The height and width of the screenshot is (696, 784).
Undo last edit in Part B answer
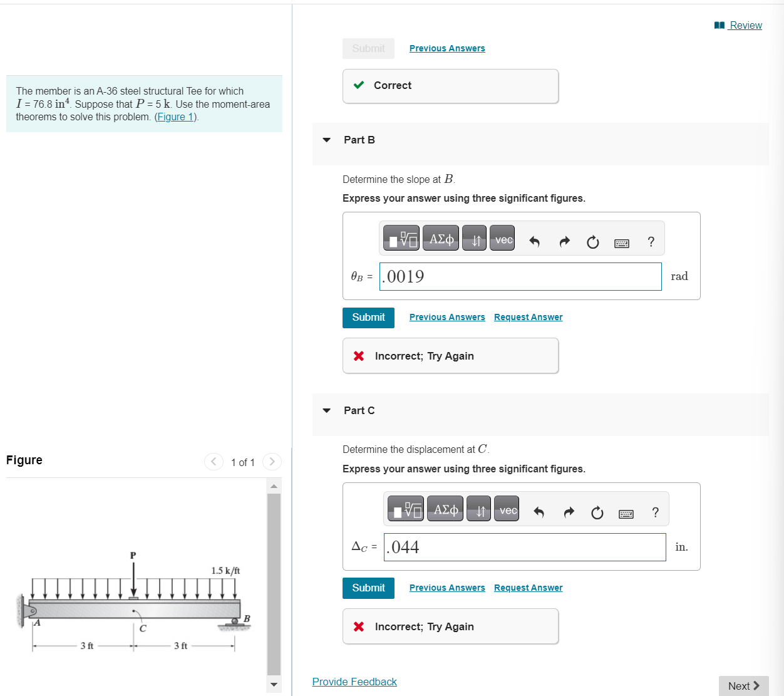(x=534, y=242)
